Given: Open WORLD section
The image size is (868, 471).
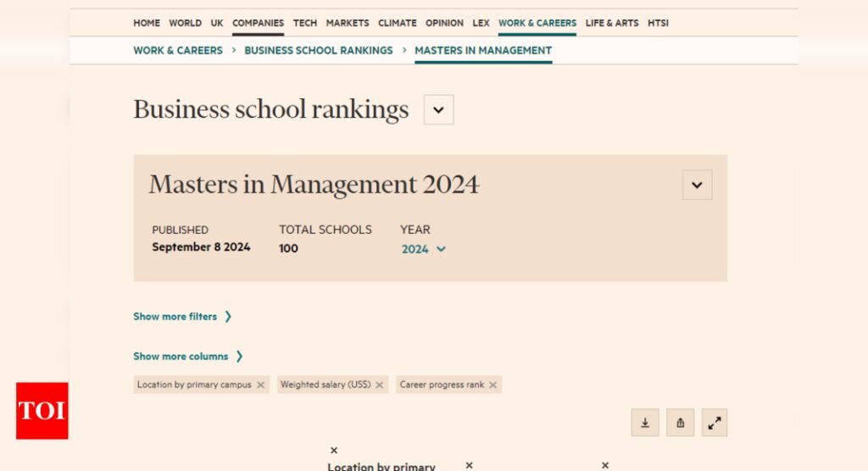Looking at the screenshot, I should point(185,23).
